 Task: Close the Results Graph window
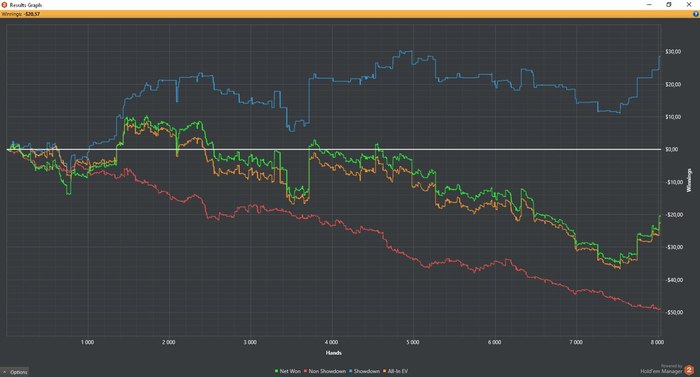(x=689, y=4)
